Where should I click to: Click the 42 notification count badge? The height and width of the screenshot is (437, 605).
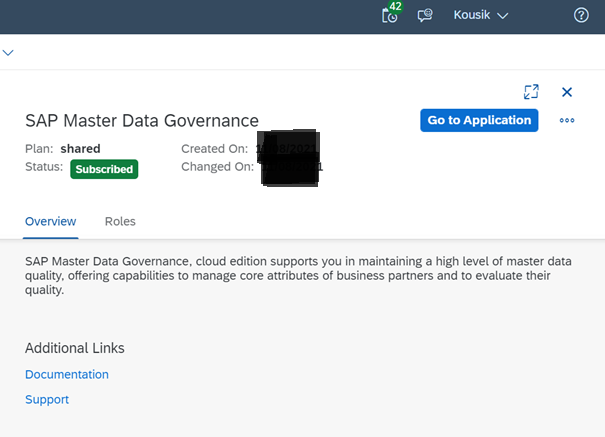click(x=395, y=6)
